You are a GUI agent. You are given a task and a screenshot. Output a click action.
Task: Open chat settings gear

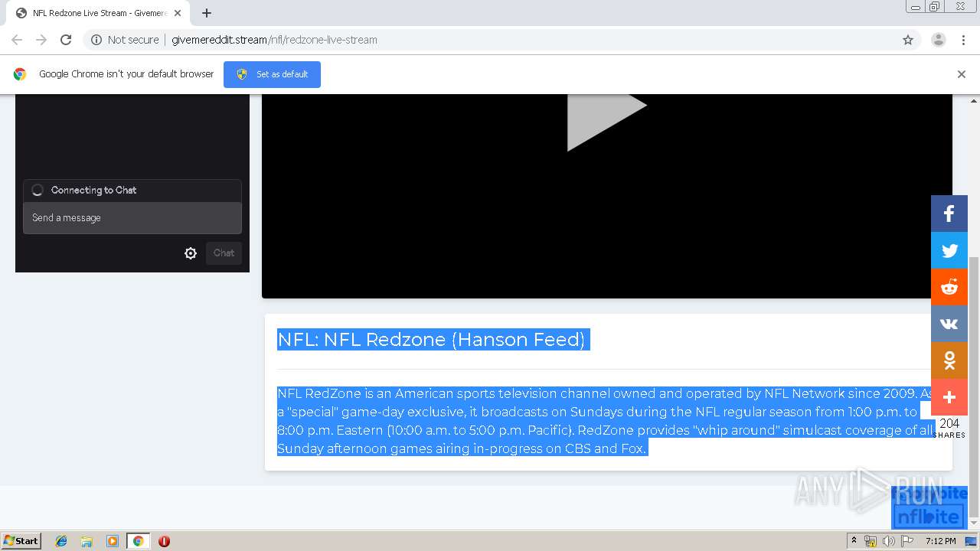[191, 253]
